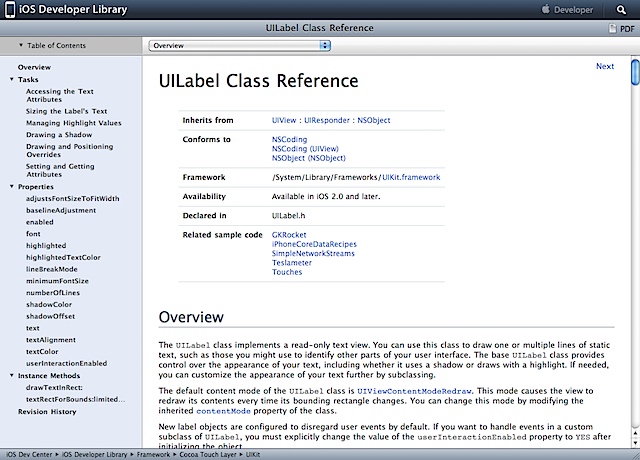Click the search magnifier icon
640x460 pixels.
coord(620,10)
